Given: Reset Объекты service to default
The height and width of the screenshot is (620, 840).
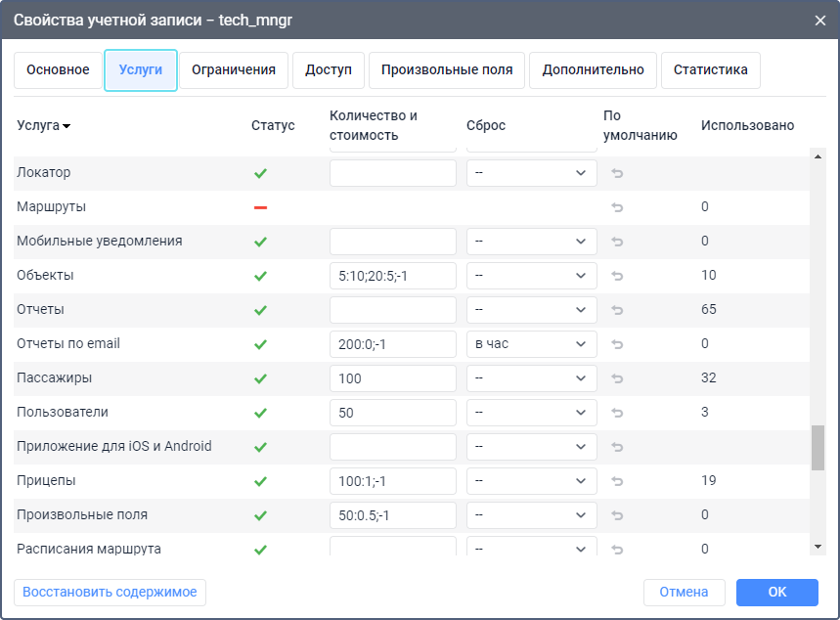Looking at the screenshot, I should pyautogui.click(x=617, y=276).
